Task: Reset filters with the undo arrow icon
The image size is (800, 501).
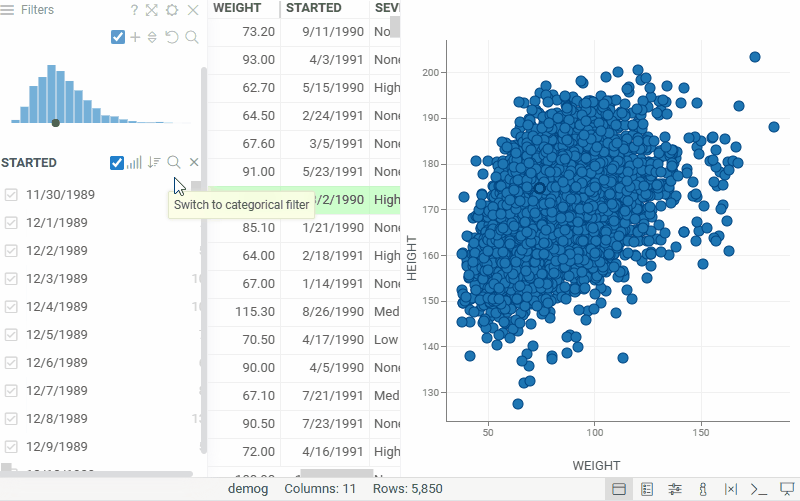Action: point(171,37)
